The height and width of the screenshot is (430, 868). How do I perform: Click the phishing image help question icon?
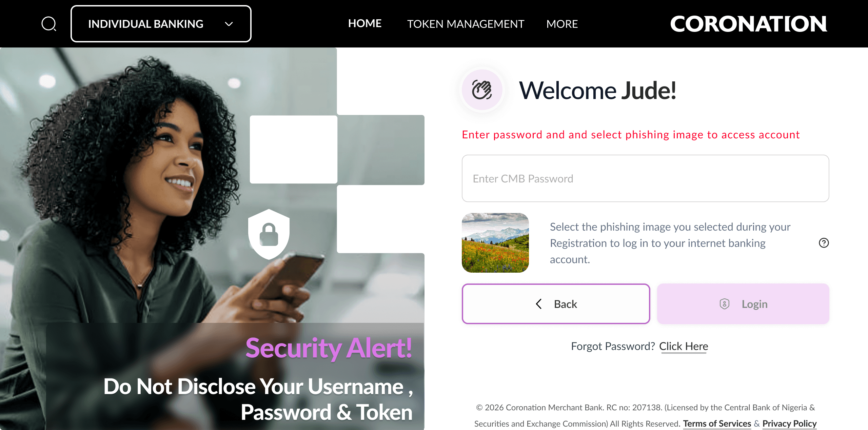tap(824, 243)
